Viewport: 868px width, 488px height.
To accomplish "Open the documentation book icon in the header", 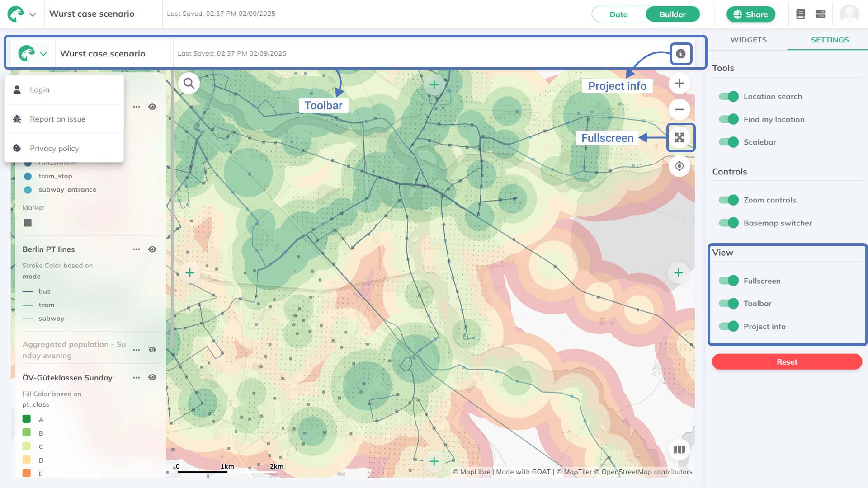I will (801, 14).
